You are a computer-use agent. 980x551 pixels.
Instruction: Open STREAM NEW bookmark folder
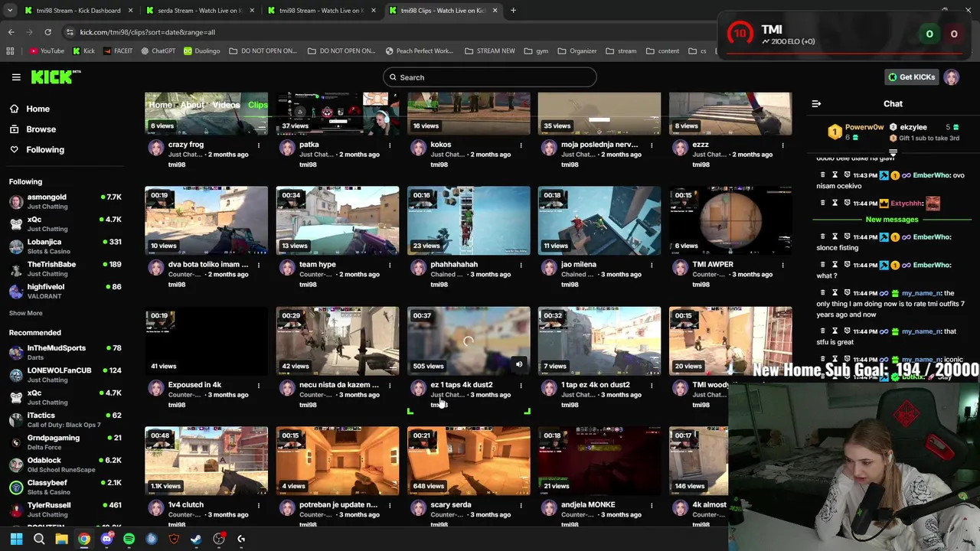click(490, 51)
